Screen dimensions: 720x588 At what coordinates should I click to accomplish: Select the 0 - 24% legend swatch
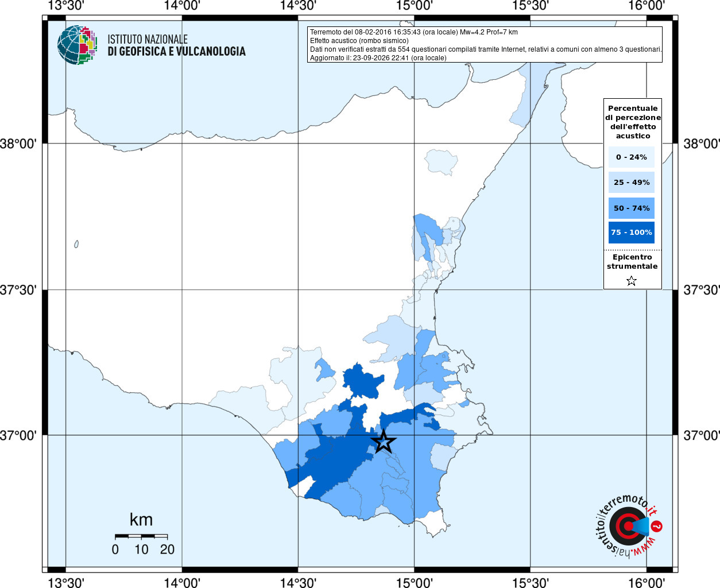pos(632,157)
